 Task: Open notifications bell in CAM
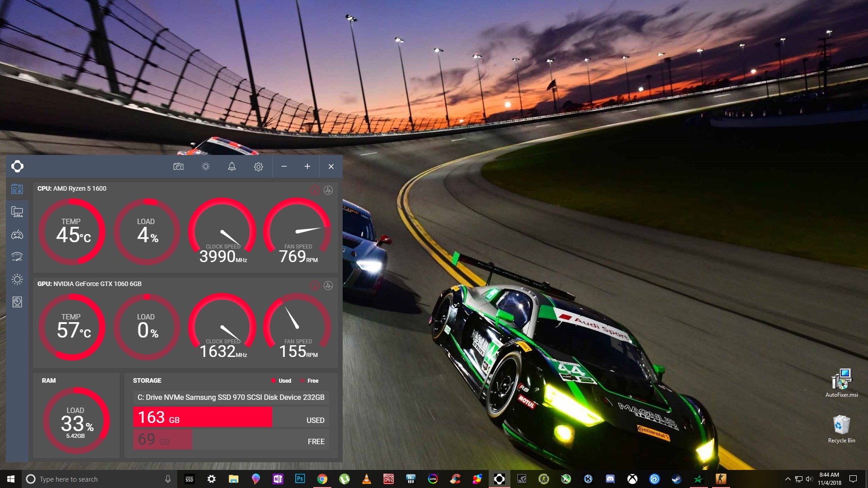pyautogui.click(x=232, y=167)
